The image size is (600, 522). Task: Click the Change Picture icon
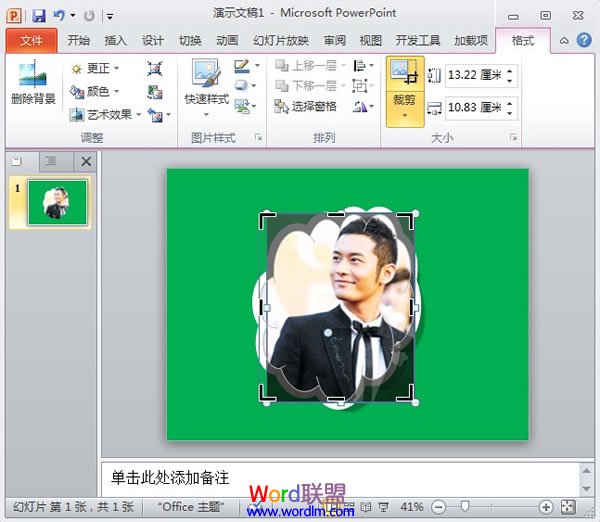click(155, 92)
